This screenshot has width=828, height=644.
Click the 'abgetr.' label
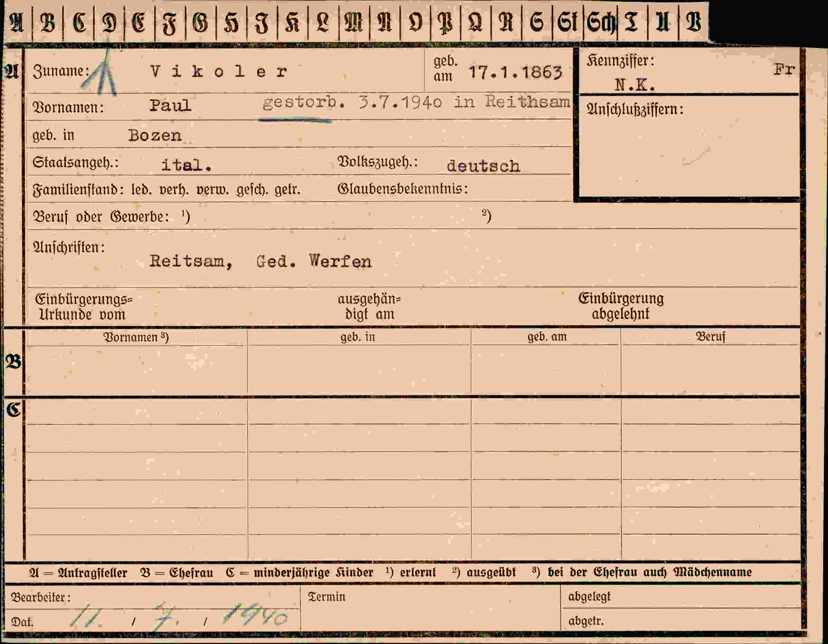click(586, 621)
